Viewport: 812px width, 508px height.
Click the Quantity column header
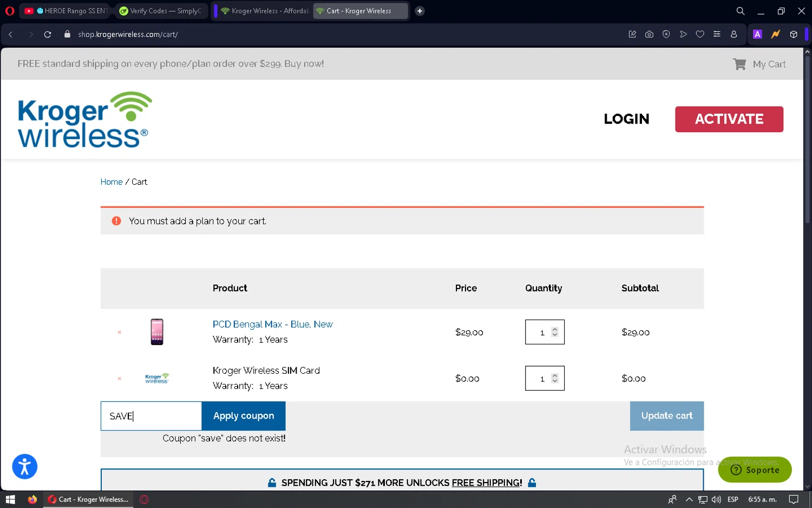point(543,288)
